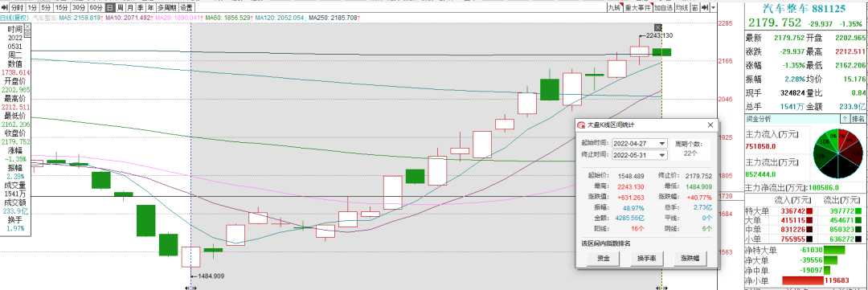Select the 5分 period tab
This screenshot has height=290, width=868.
[x=47, y=8]
